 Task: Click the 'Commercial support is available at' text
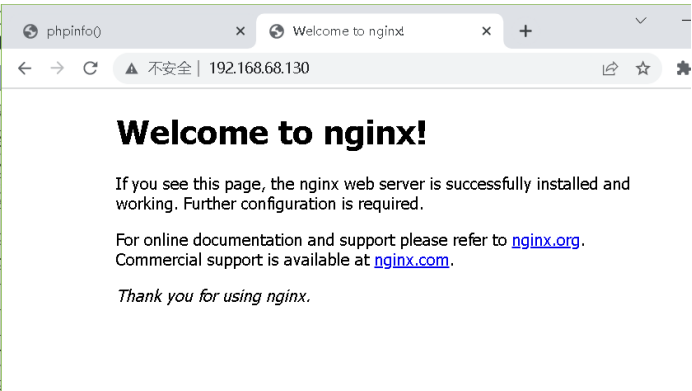click(242, 260)
